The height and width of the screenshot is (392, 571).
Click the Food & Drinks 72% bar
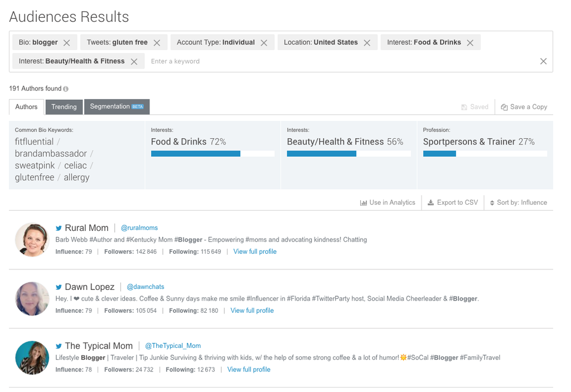(x=212, y=153)
